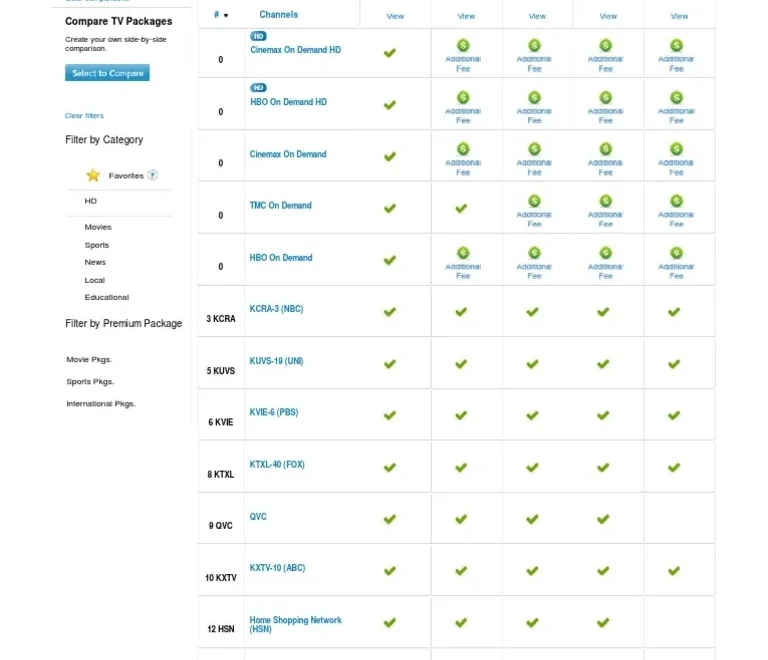Select the Educational category filter
The height and width of the screenshot is (660, 768).
[106, 297]
